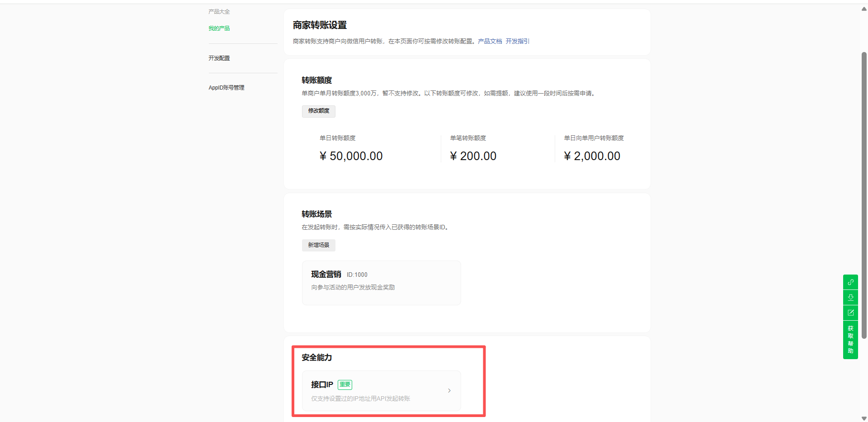Select the 现金营销 scene card

pyautogui.click(x=381, y=283)
